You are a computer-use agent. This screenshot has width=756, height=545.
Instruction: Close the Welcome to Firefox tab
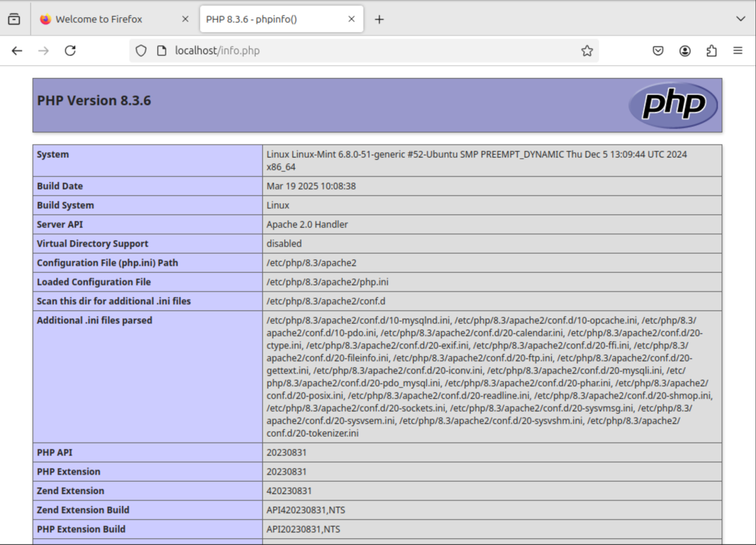coord(185,19)
